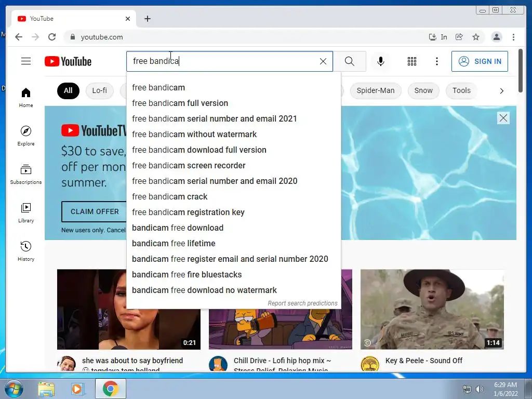
Task: Open the YouTube hamburger guide menu
Action: click(26, 61)
